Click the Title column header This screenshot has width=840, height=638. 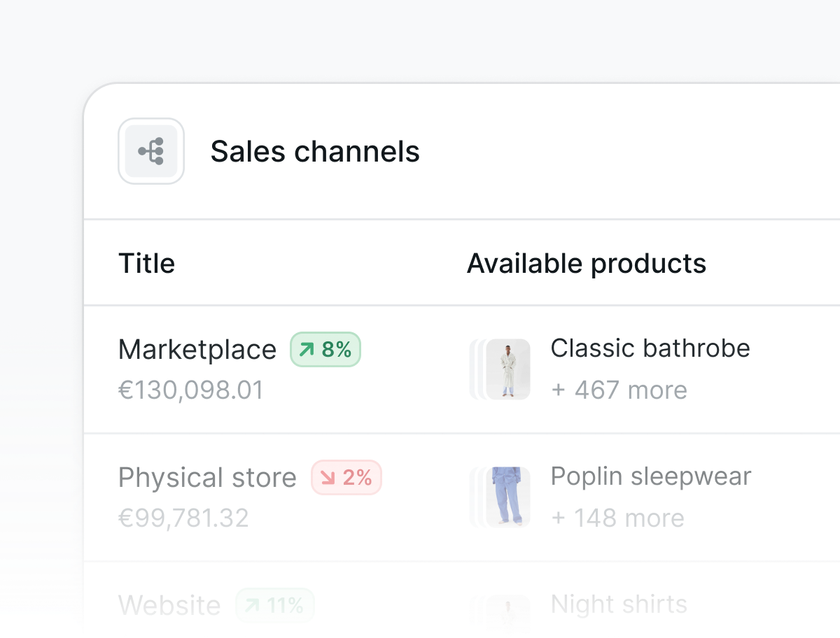[x=147, y=264]
